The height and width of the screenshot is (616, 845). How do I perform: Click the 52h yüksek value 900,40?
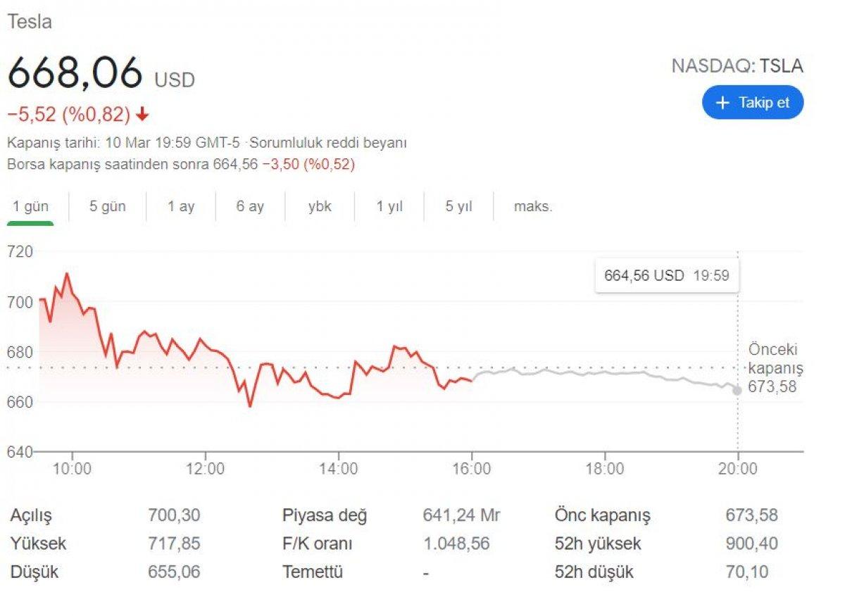[x=751, y=543]
